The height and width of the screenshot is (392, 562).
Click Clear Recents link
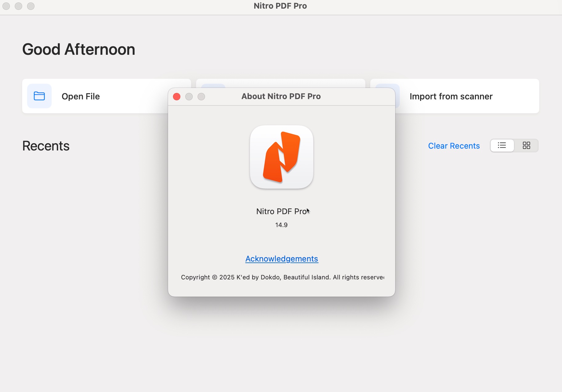[454, 146]
